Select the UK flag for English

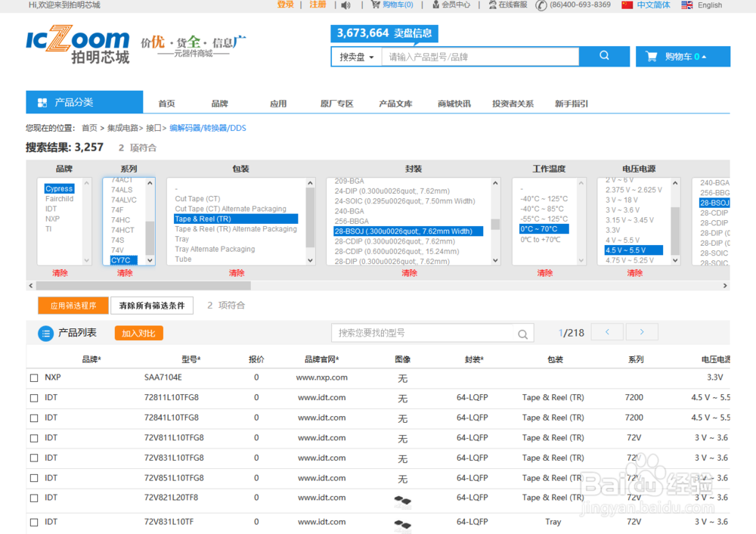click(686, 5)
